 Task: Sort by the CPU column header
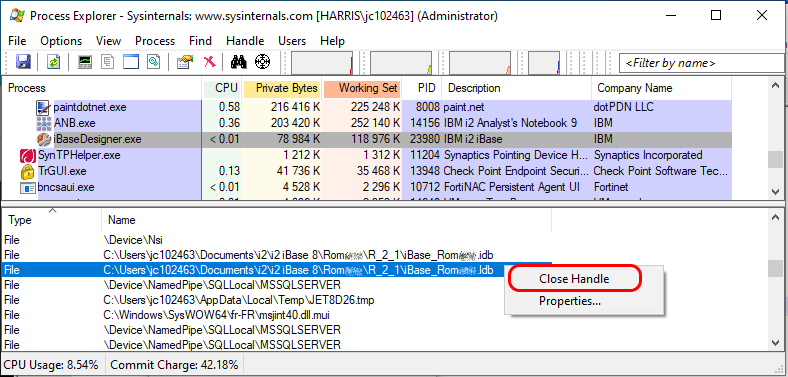click(x=223, y=88)
